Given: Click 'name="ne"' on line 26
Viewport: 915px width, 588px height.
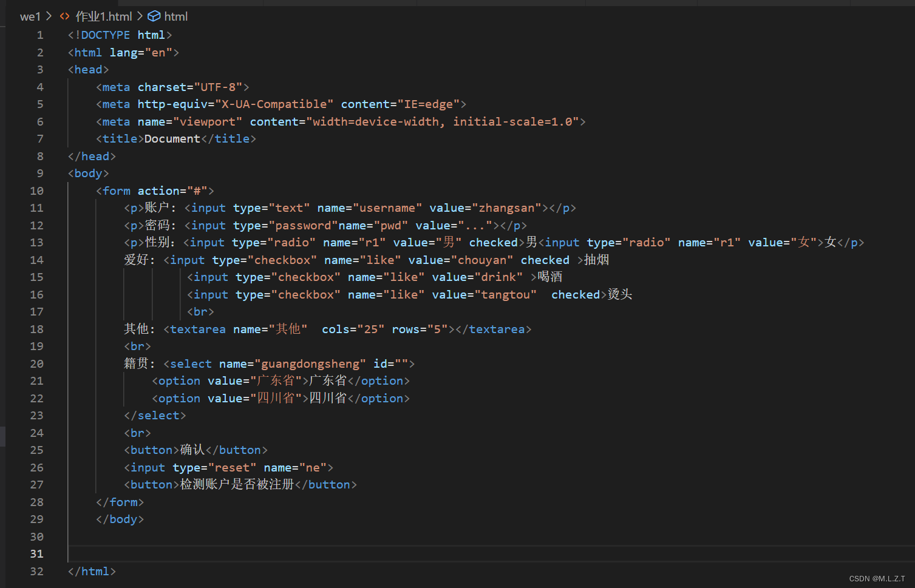Looking at the screenshot, I should (x=295, y=468).
